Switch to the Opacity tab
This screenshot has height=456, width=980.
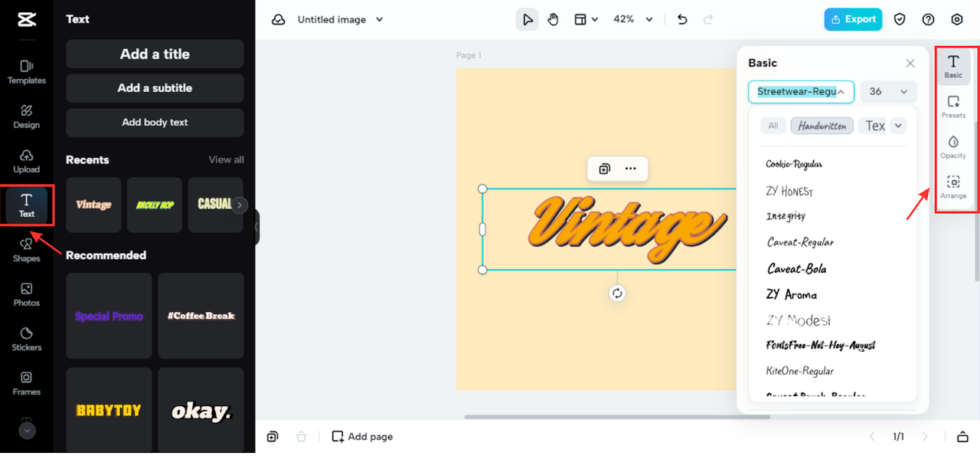click(x=953, y=147)
